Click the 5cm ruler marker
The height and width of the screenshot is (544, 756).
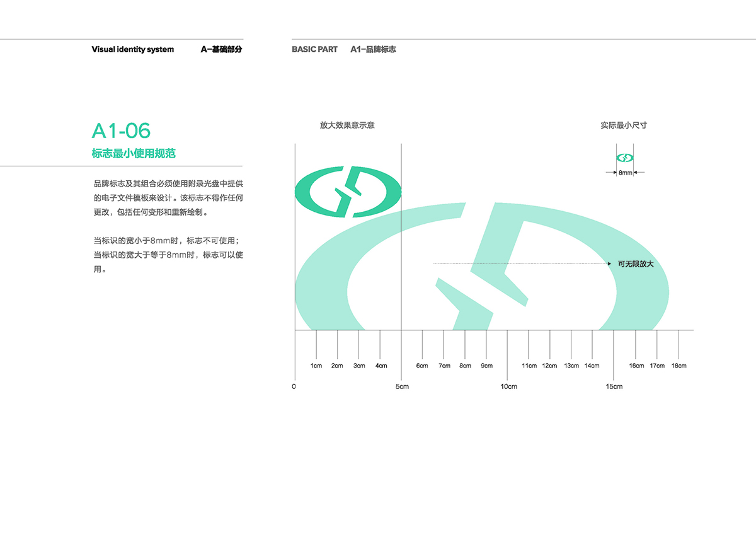402,386
